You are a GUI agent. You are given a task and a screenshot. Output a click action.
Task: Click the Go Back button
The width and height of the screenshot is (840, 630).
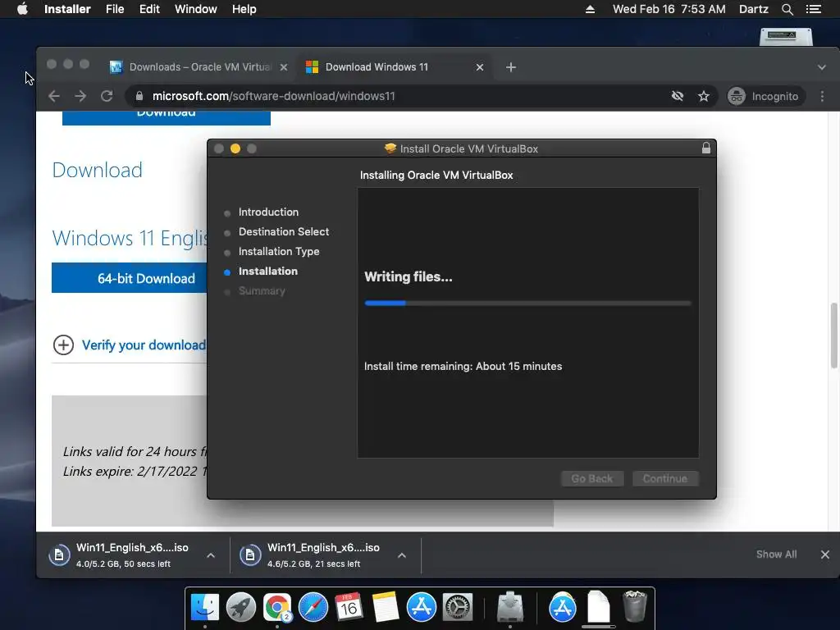pos(592,478)
